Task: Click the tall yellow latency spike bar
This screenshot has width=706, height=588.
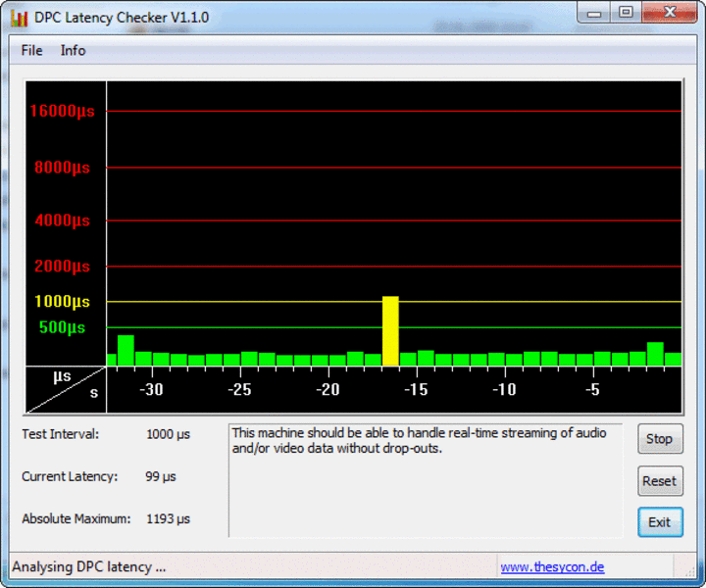Action: (x=390, y=330)
